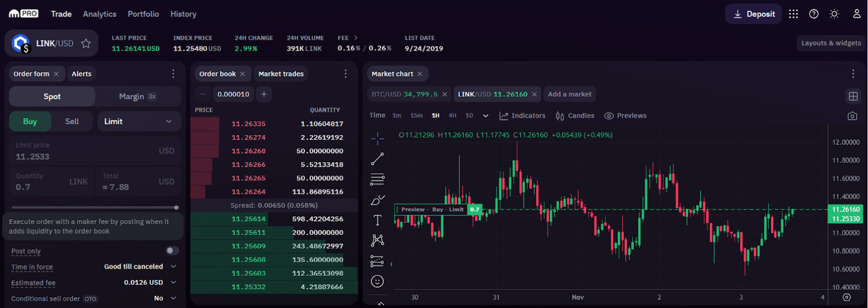Open the Limit order type dropdown
The width and height of the screenshot is (868, 308).
coord(139,122)
